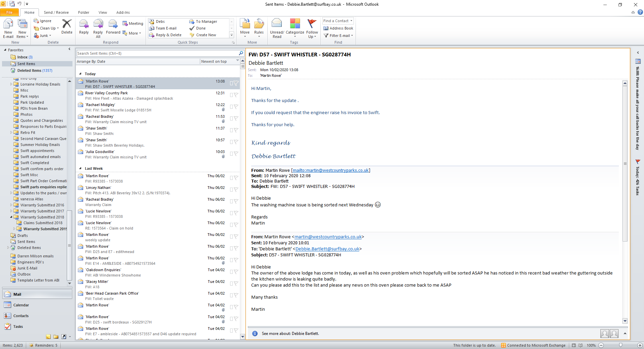Toggle Normal view button in status bar
This screenshot has height=349, width=644.
tap(574, 345)
